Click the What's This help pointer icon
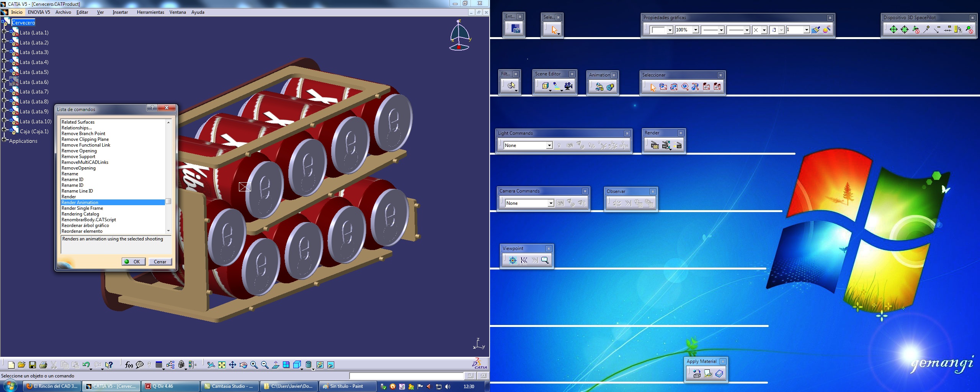 (109, 365)
